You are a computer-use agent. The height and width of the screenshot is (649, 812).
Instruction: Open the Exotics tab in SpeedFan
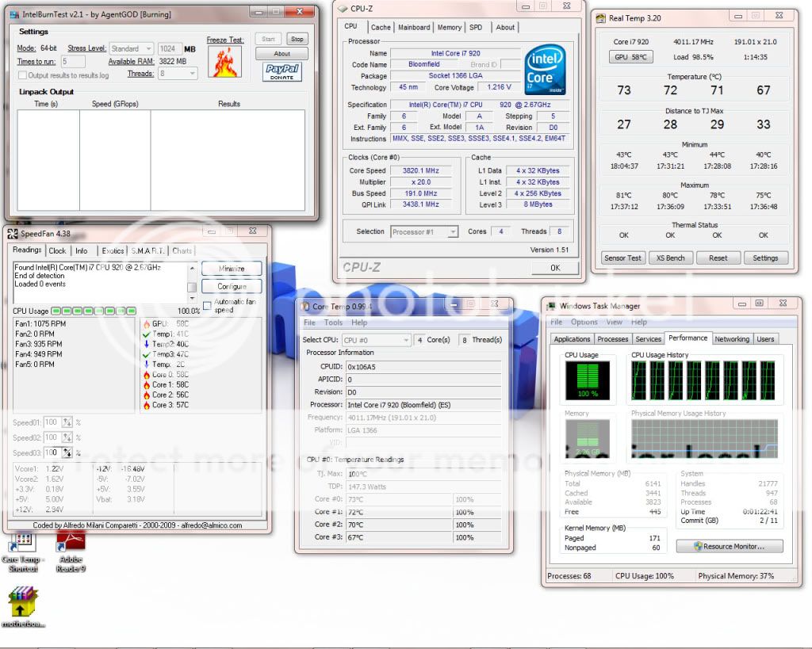(x=113, y=251)
